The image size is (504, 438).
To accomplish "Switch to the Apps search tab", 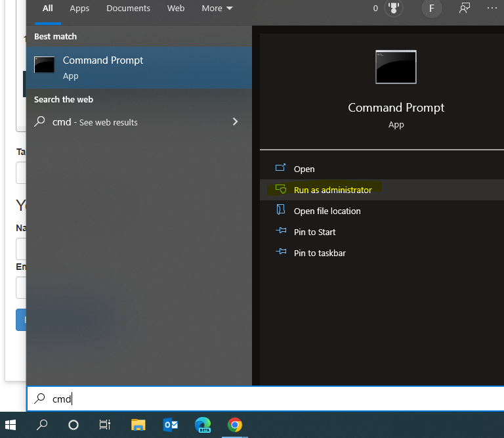I will click(79, 9).
